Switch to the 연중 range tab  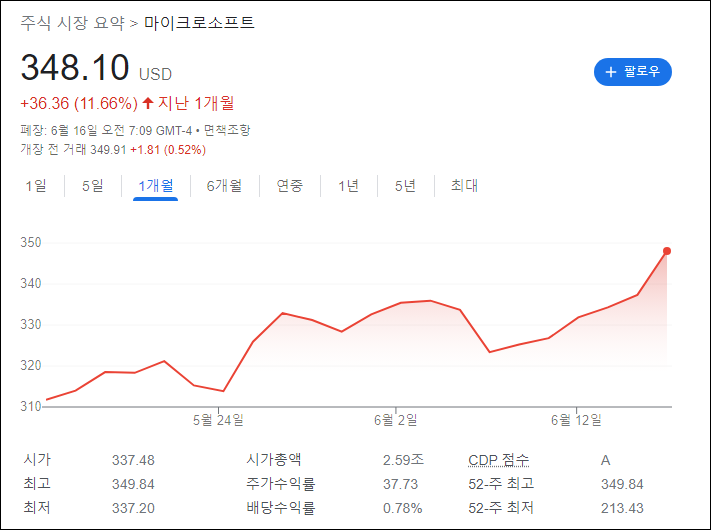click(289, 185)
